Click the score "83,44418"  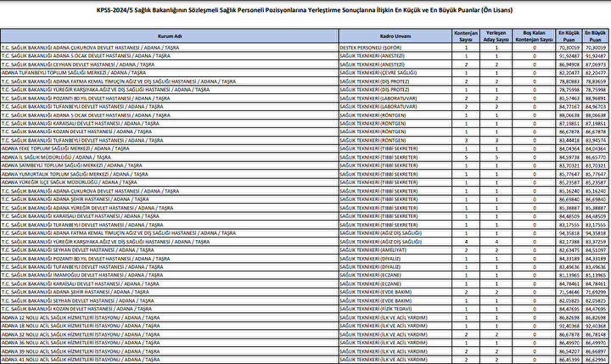[569, 140]
